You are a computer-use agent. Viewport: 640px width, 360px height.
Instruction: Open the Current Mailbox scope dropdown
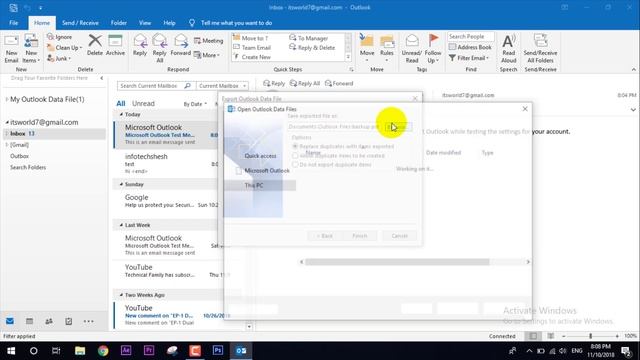click(x=222, y=86)
